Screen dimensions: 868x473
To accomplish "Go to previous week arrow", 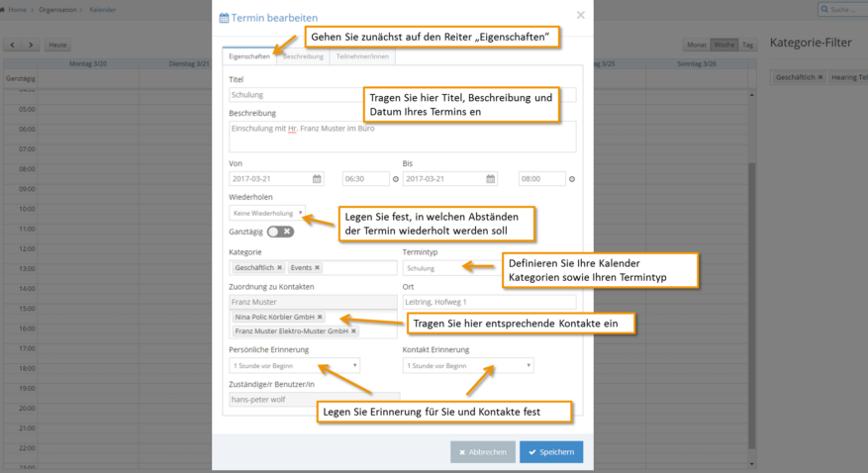I will pos(12,45).
